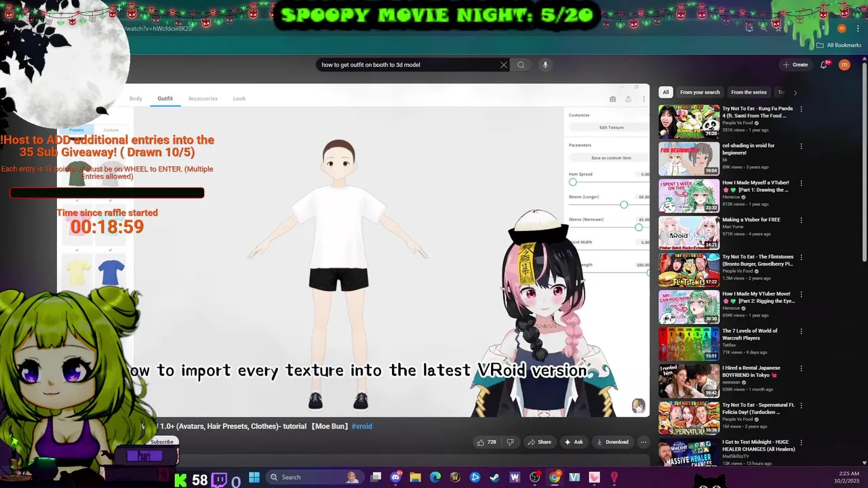Subscribe to the channel
The height and width of the screenshot is (488, 868).
pyautogui.click(x=161, y=442)
